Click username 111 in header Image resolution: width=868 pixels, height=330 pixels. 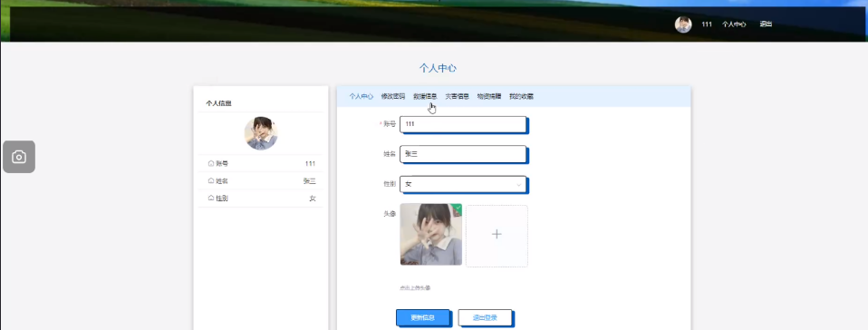(707, 24)
